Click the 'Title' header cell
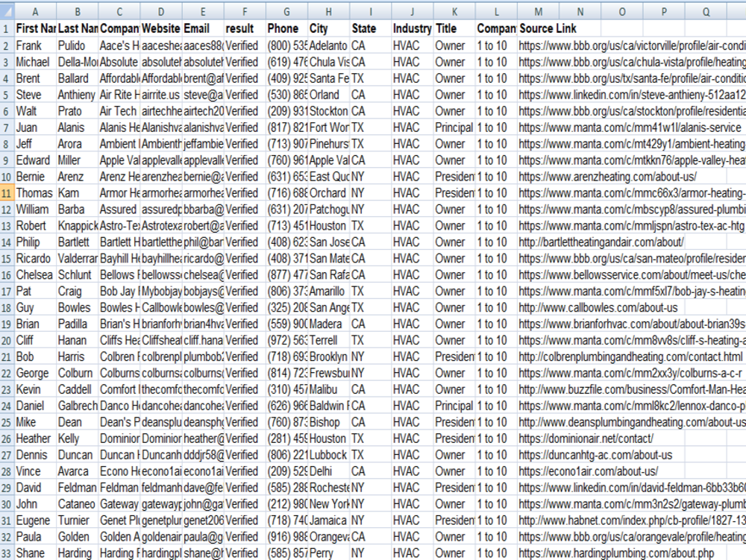This screenshot has width=746, height=560. (x=454, y=28)
